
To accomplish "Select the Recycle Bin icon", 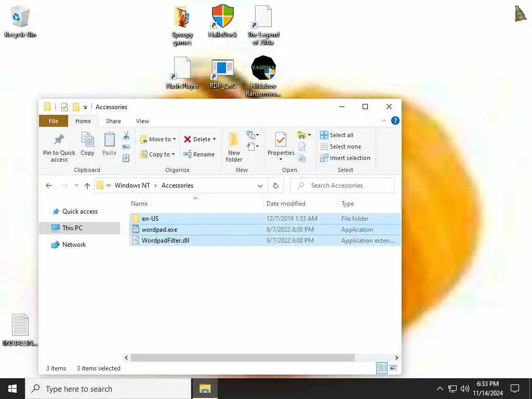I will (x=20, y=21).
